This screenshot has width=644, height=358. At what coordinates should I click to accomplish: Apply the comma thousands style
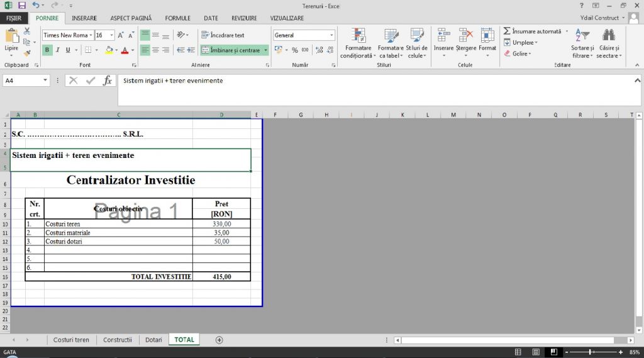tap(305, 50)
